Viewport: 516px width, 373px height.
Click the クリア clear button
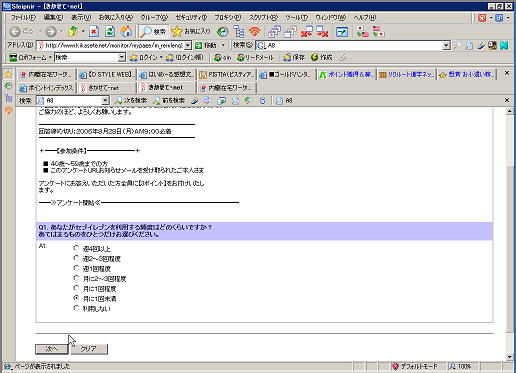[89, 349]
